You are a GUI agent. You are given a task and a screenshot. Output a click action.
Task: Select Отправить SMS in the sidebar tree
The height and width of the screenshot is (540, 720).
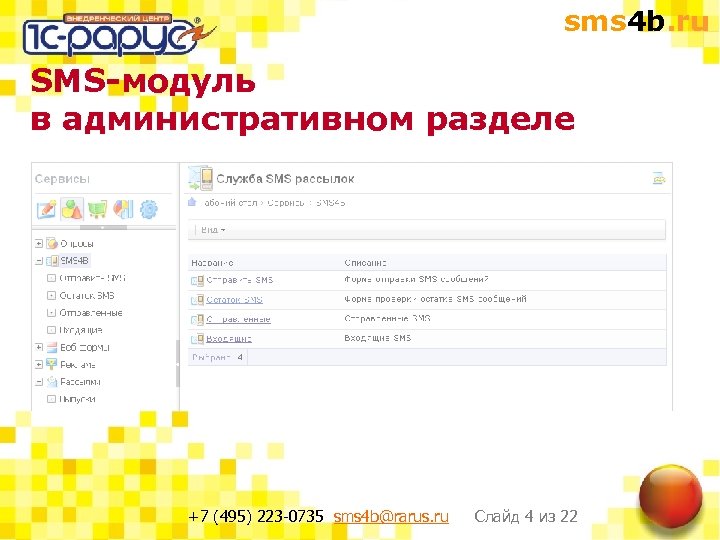pyautogui.click(x=92, y=278)
